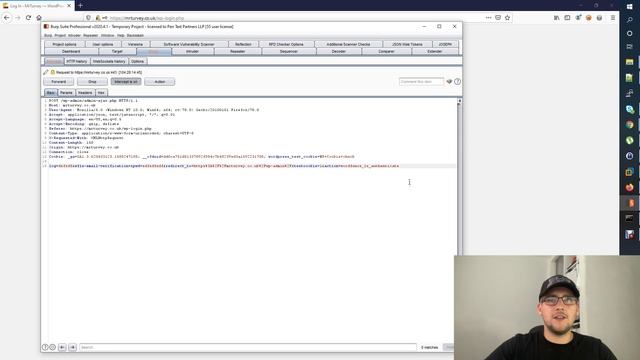Switch to the Raw request view tab

pyautogui.click(x=51, y=93)
